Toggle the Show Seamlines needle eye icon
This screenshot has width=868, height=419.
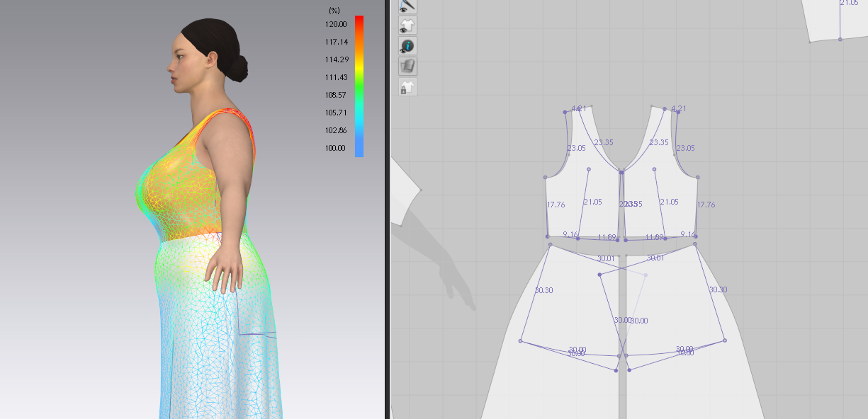(407, 5)
